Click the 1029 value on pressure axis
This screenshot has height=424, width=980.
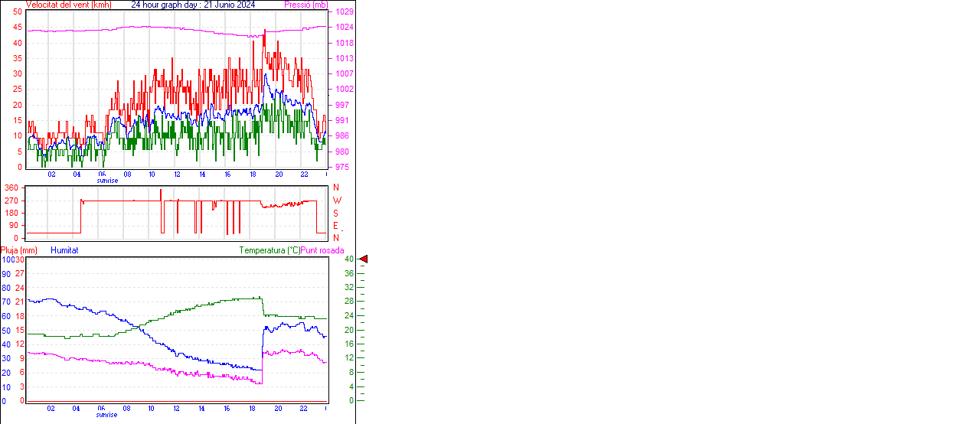pyautogui.click(x=345, y=11)
